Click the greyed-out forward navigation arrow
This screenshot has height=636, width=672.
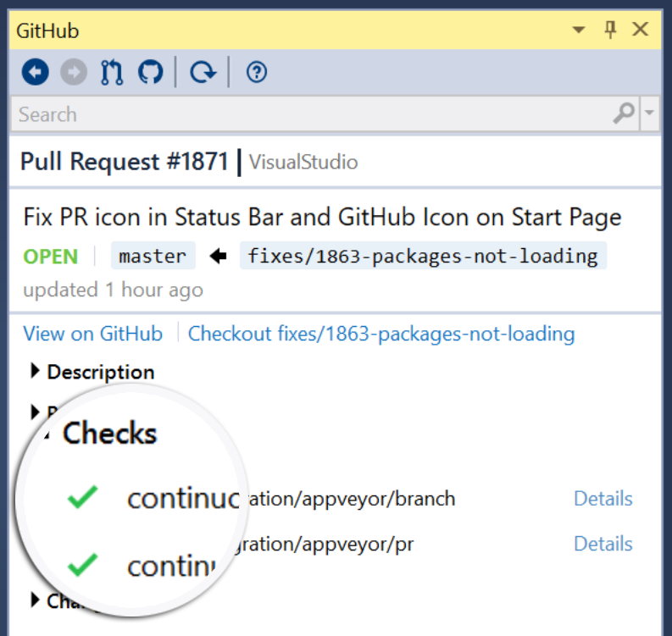click(74, 74)
